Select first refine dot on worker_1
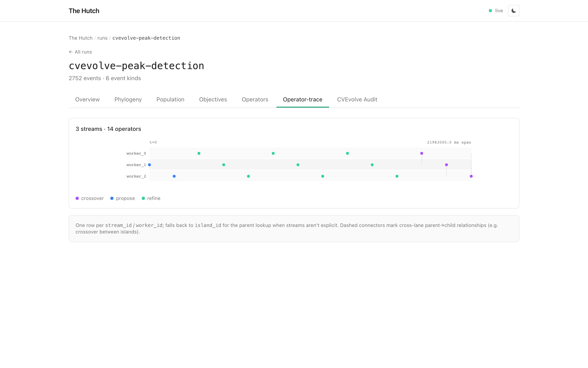This screenshot has width=588, height=368. [x=224, y=165]
